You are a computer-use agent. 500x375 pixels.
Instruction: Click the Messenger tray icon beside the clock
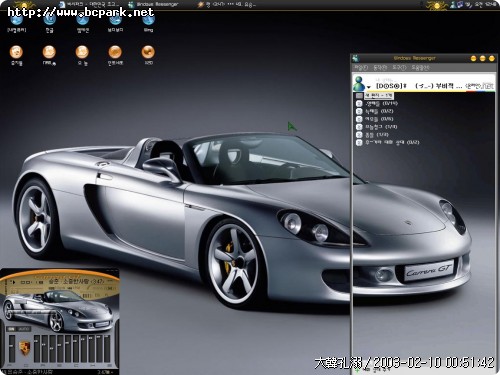pos(454,5)
